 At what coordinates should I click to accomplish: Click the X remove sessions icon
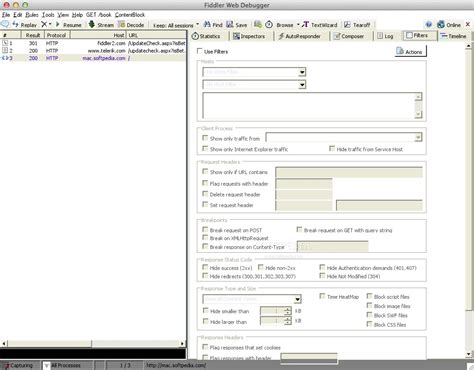pos(44,24)
